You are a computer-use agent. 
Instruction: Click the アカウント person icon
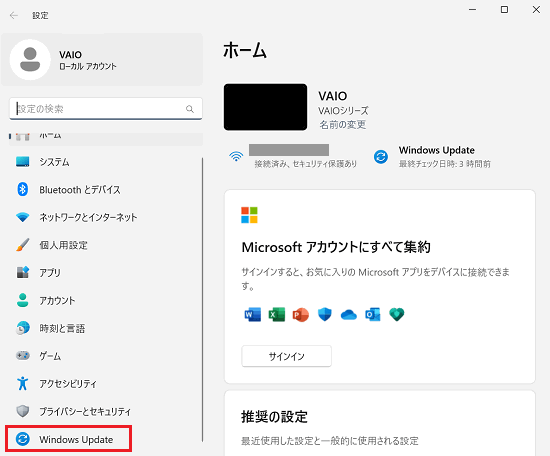(23, 300)
